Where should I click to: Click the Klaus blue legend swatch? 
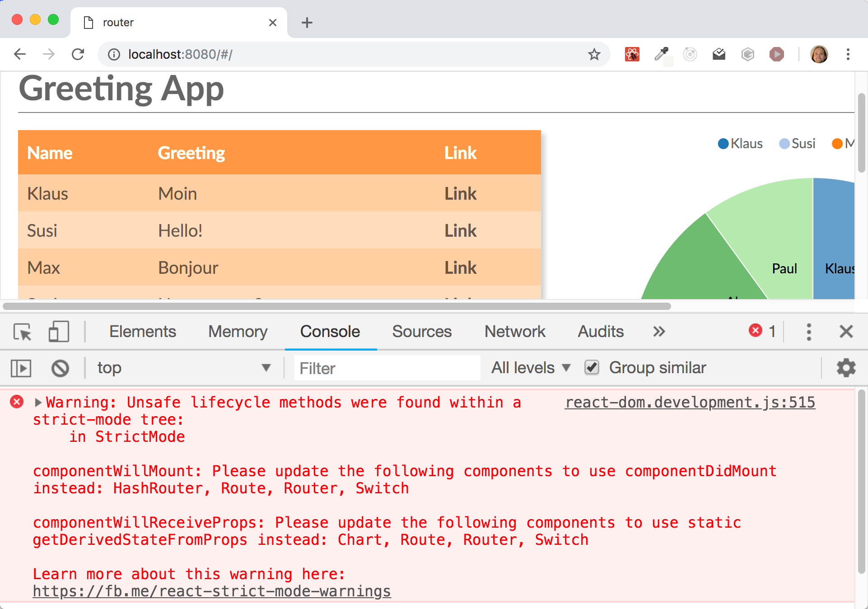[723, 144]
